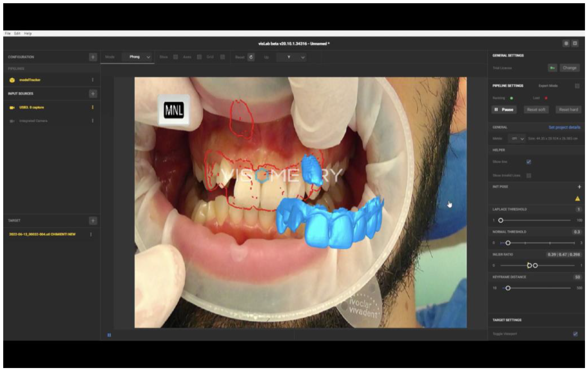The height and width of the screenshot is (372, 588).
Task: Toggle the Grid checkbox in toolbar
Action: 223,57
